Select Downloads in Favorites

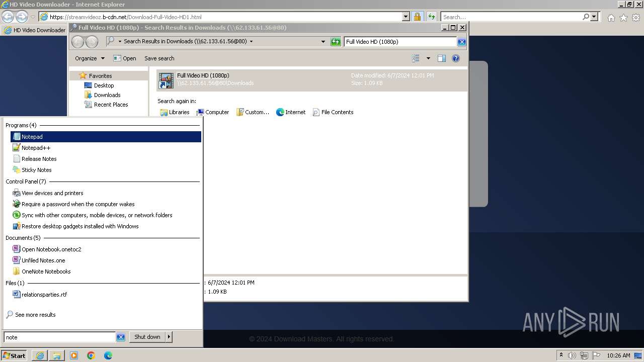pyautogui.click(x=102, y=95)
